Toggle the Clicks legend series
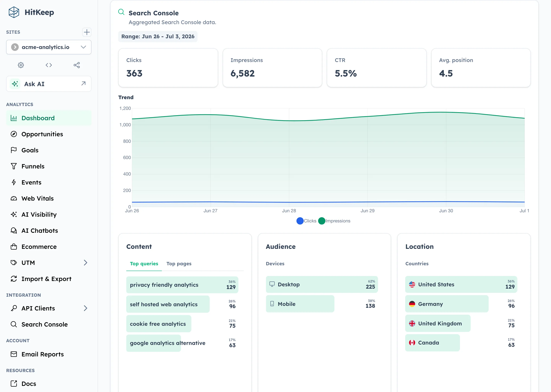The height and width of the screenshot is (392, 551). [306, 221]
